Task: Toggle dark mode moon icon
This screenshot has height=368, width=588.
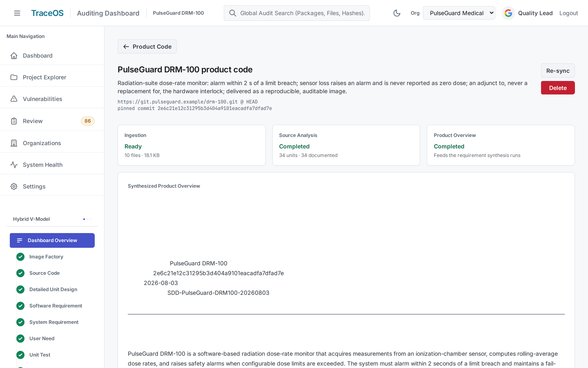Action: coord(397,13)
